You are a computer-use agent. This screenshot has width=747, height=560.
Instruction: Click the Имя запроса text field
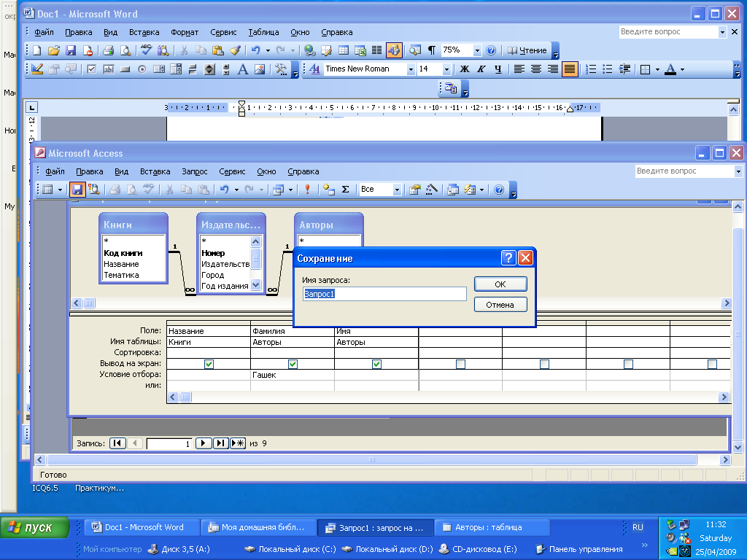point(384,294)
